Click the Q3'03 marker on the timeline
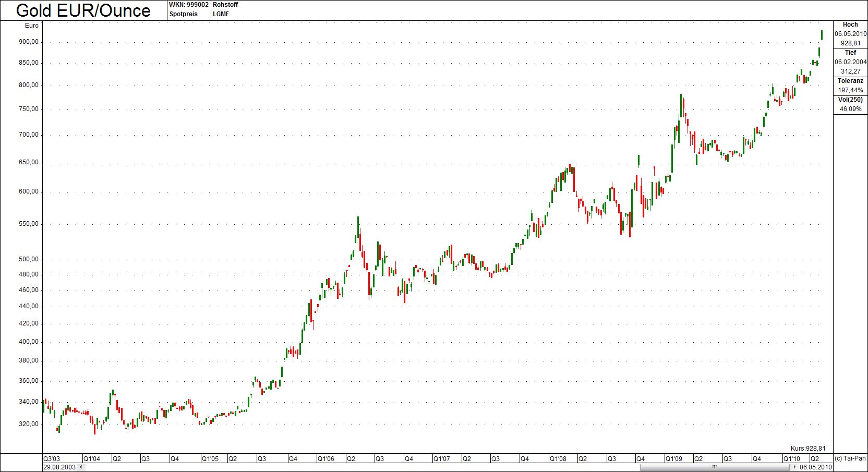This screenshot has width=868, height=472. pyautogui.click(x=51, y=459)
